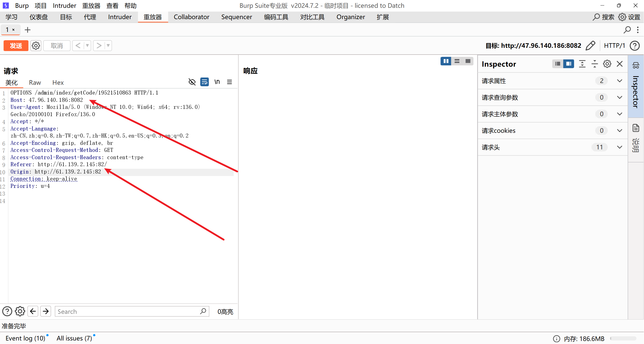Expand the 请求头 section in Inspector
The width and height of the screenshot is (644, 344).
coord(620,147)
